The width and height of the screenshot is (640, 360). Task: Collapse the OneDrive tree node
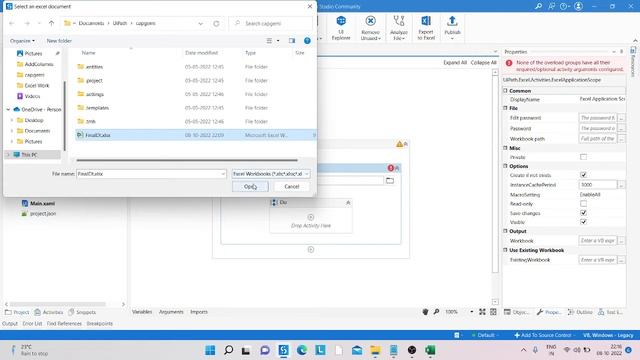point(8,109)
